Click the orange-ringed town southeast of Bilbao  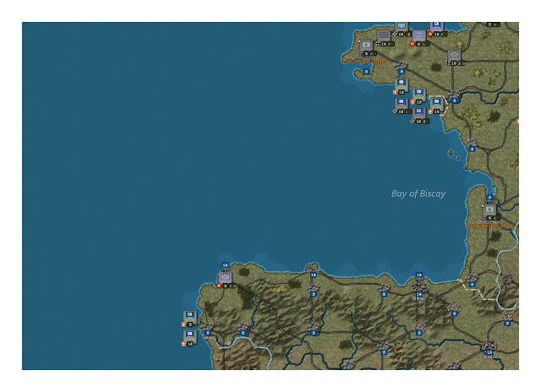(x=454, y=308)
